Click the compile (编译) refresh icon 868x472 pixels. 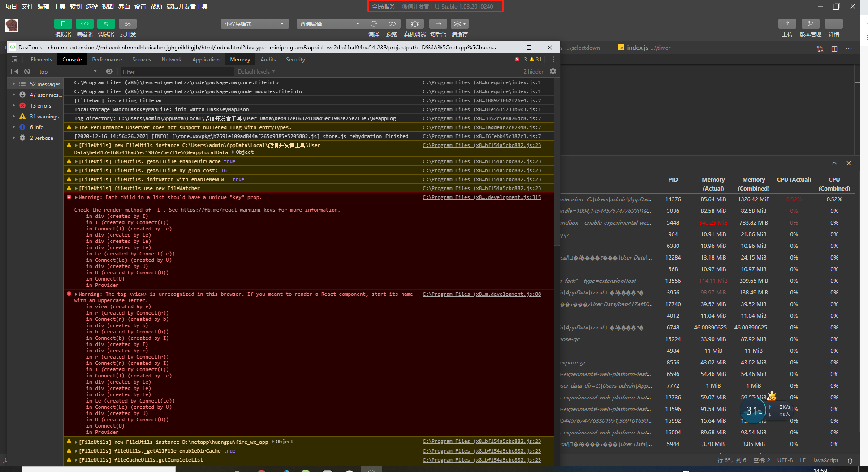(x=374, y=24)
